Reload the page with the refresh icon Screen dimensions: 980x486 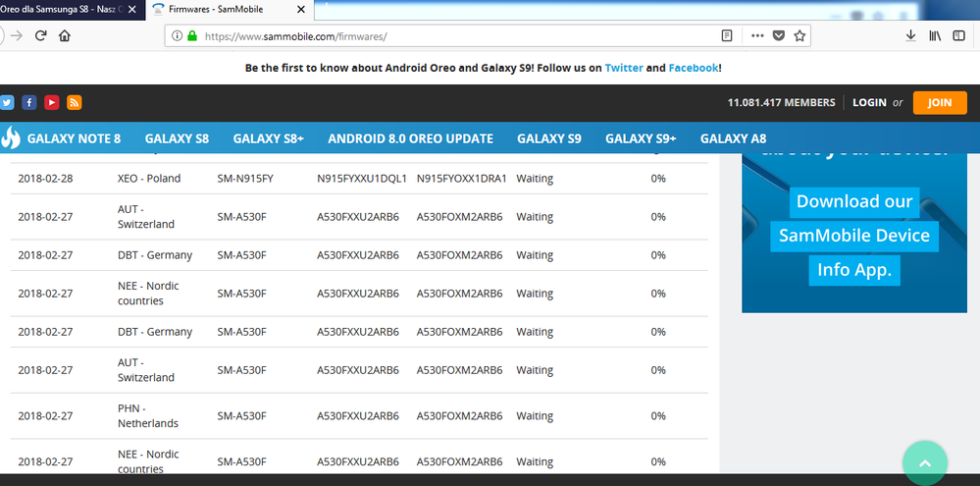point(40,35)
